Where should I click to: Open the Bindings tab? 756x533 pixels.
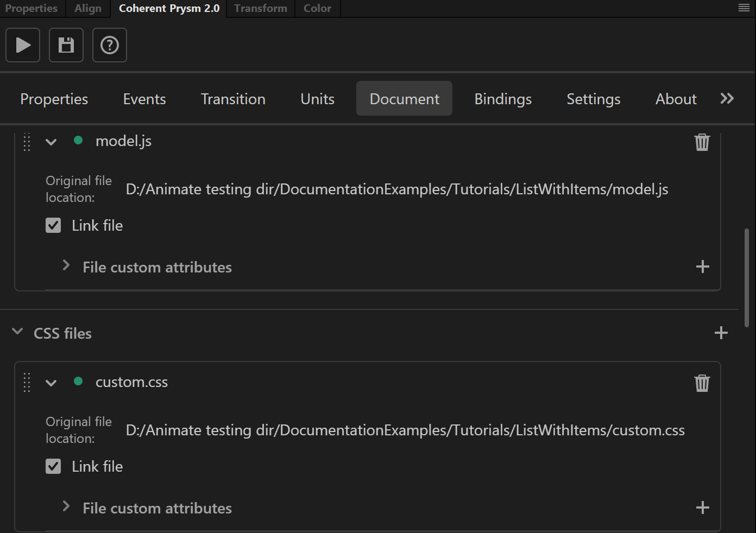(503, 99)
